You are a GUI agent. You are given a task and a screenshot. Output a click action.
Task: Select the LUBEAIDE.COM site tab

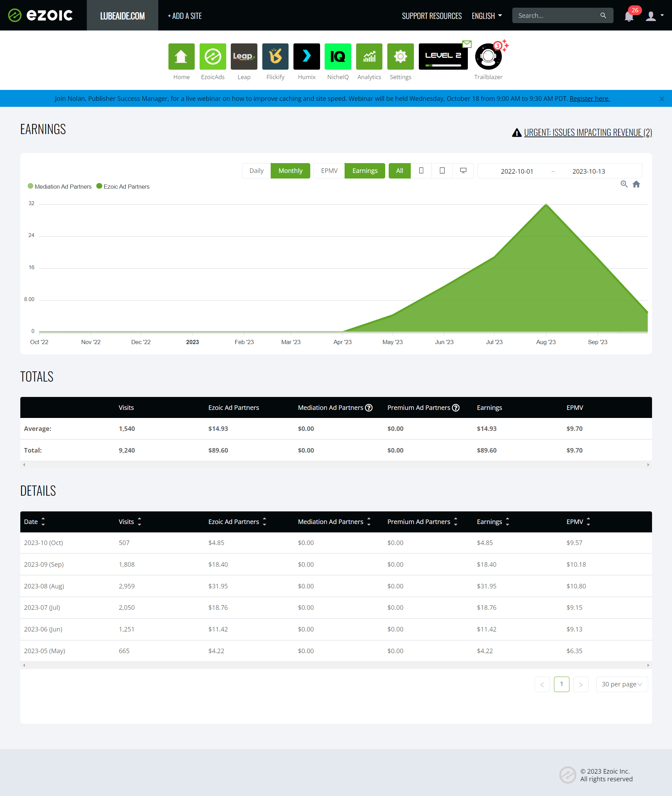coord(122,15)
